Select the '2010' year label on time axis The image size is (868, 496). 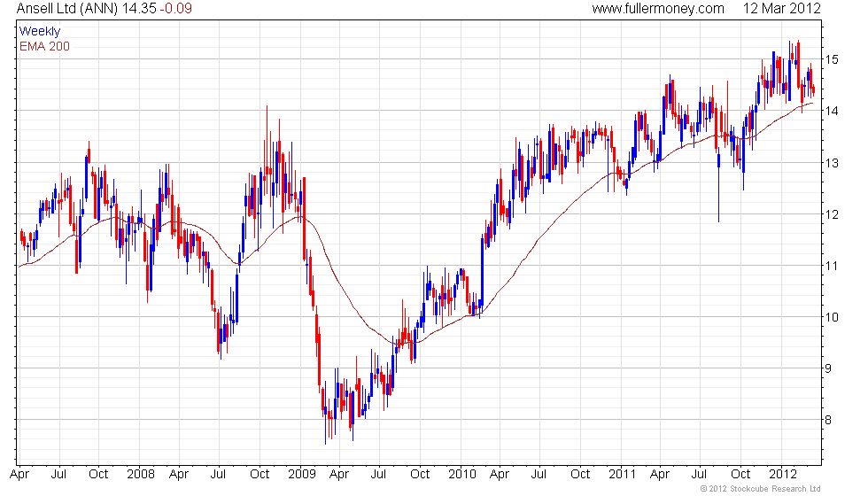point(462,475)
